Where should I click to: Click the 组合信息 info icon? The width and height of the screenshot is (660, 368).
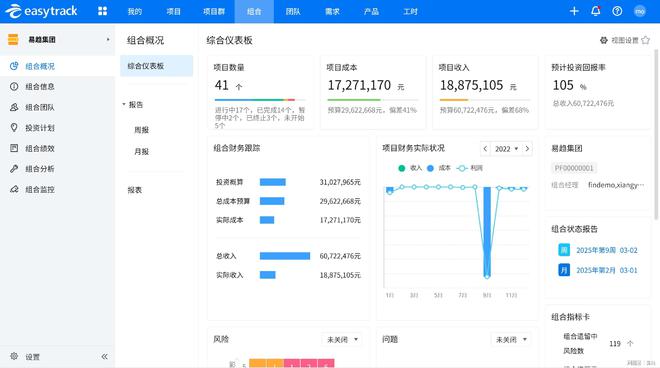14,86
